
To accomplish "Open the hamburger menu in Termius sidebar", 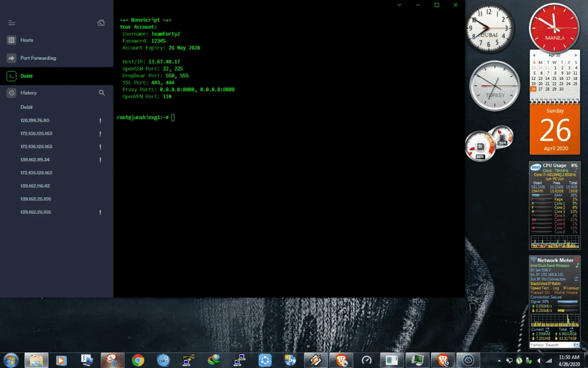I will tap(12, 23).
